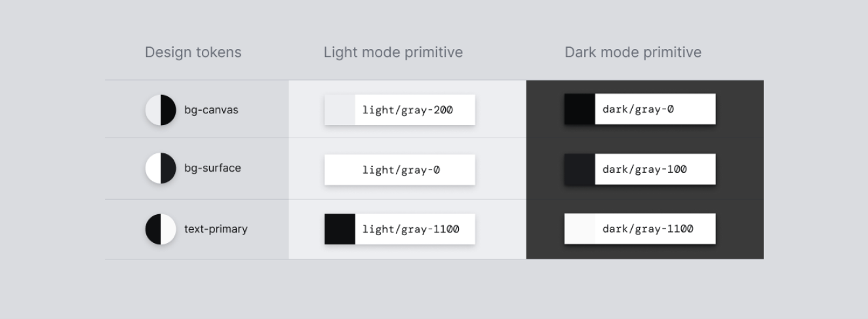Select the light/gray-200 color swatch square
Screen dimensions: 868x319
340,109
